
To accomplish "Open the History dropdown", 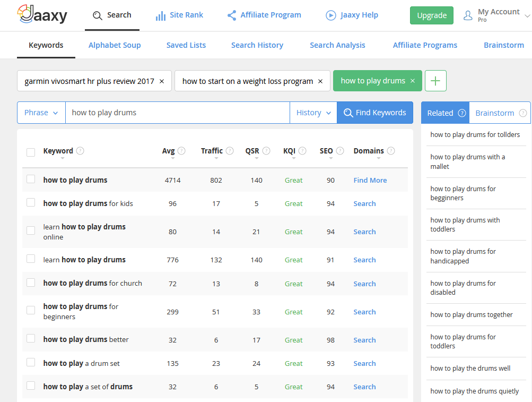I will [313, 113].
